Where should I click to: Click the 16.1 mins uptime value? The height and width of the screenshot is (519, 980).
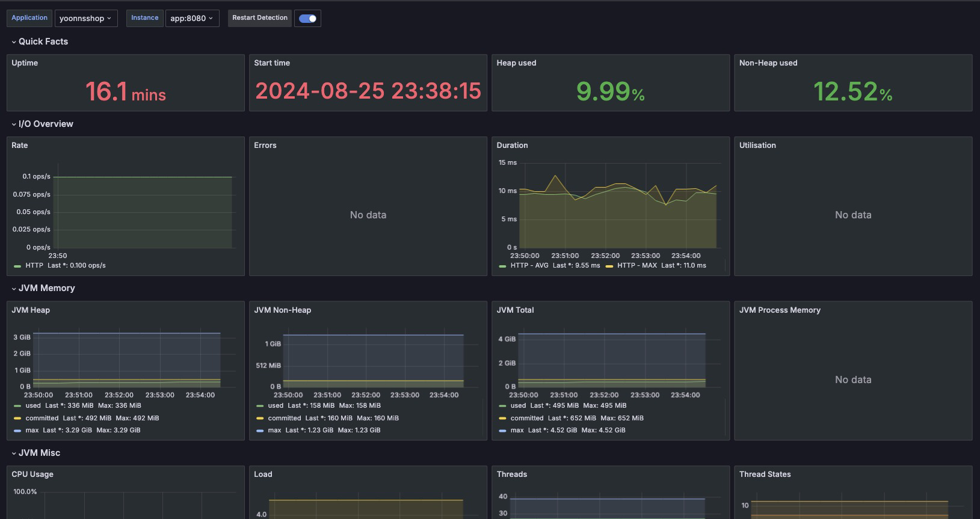pos(125,91)
